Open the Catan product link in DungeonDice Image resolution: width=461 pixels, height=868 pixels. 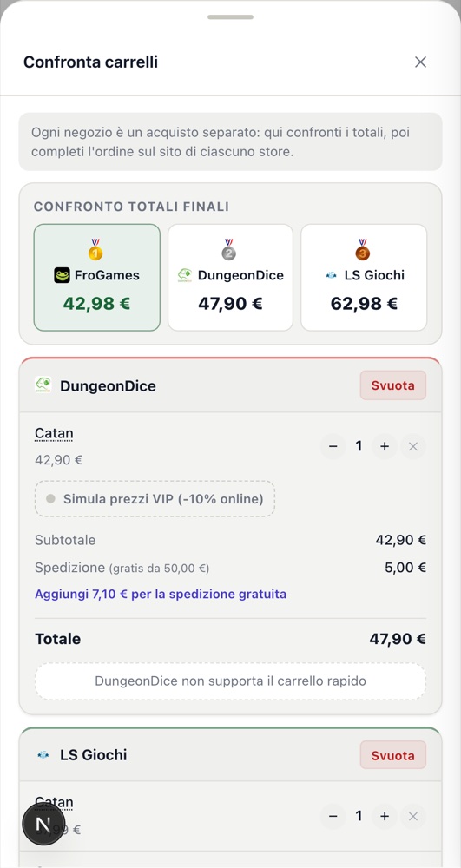click(x=54, y=433)
